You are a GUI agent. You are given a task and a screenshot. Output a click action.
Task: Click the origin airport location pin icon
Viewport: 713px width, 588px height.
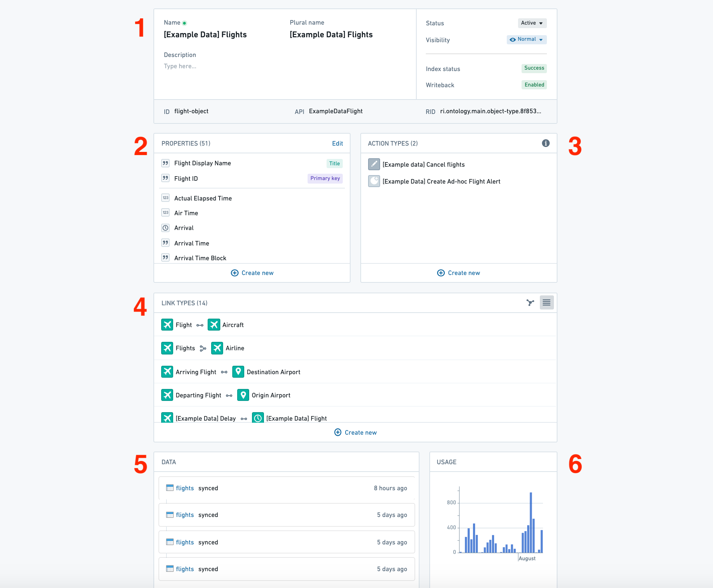[x=242, y=395]
